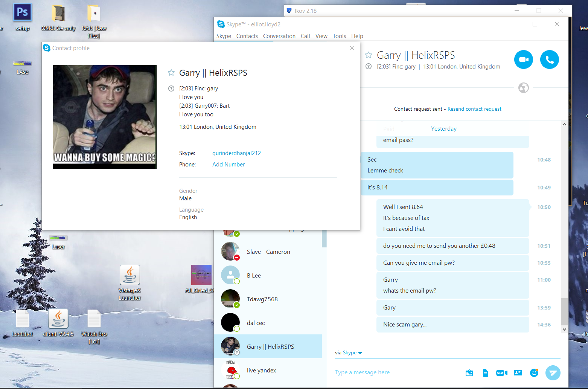
Task: Open the RAR [Raw files] folder
Action: [94, 21]
